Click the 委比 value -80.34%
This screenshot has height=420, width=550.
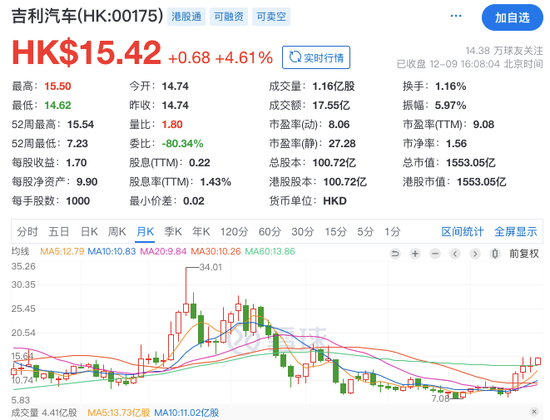(x=182, y=144)
